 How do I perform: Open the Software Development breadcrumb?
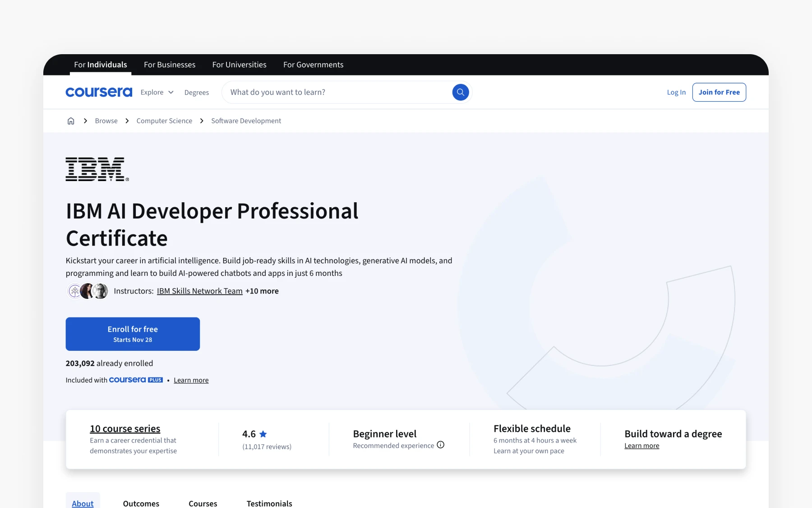click(x=246, y=121)
